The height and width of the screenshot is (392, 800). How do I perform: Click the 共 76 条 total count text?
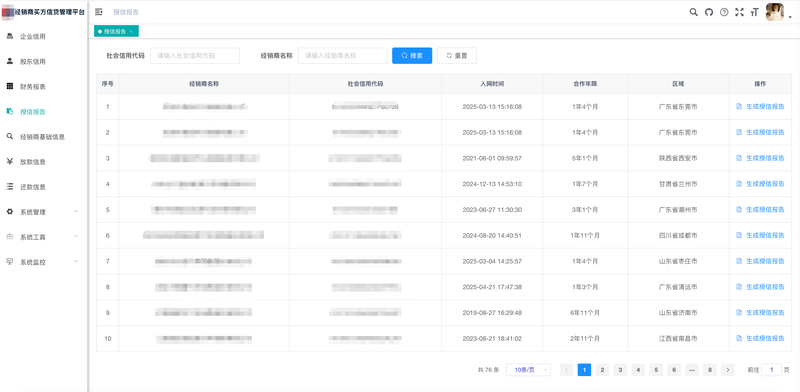tap(488, 370)
